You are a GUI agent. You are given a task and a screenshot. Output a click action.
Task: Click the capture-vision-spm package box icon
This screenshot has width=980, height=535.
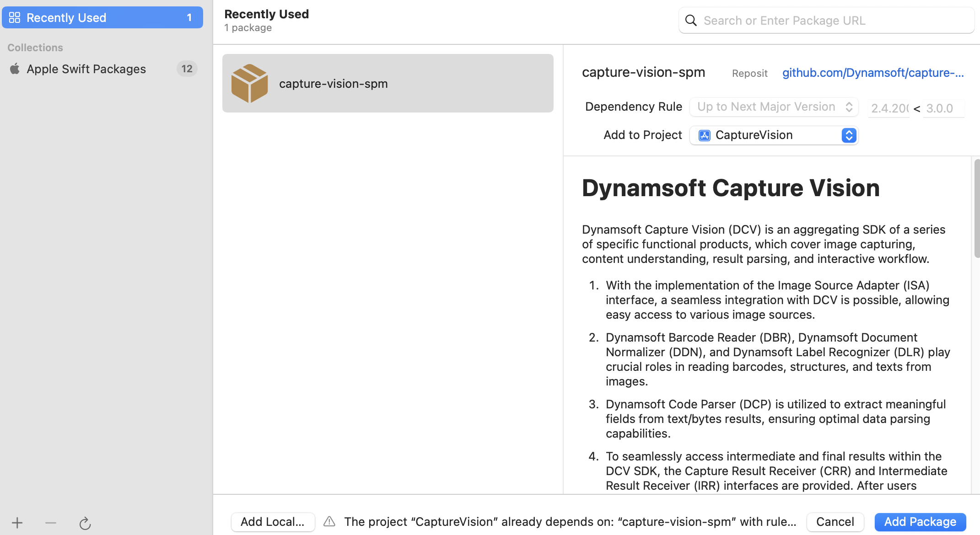coord(249,83)
